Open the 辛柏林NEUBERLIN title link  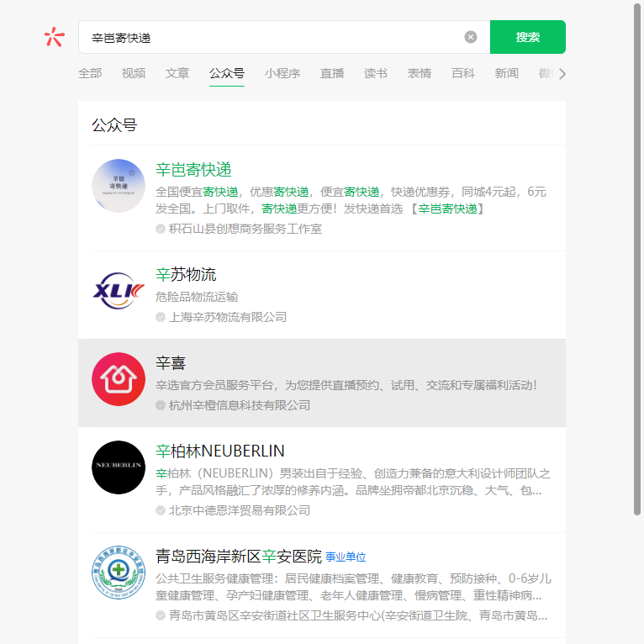pos(220,451)
